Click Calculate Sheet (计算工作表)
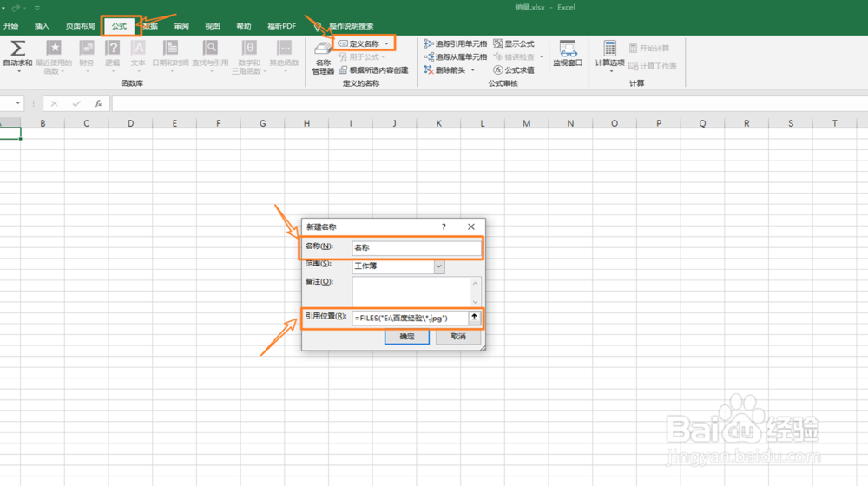 pyautogui.click(x=653, y=66)
